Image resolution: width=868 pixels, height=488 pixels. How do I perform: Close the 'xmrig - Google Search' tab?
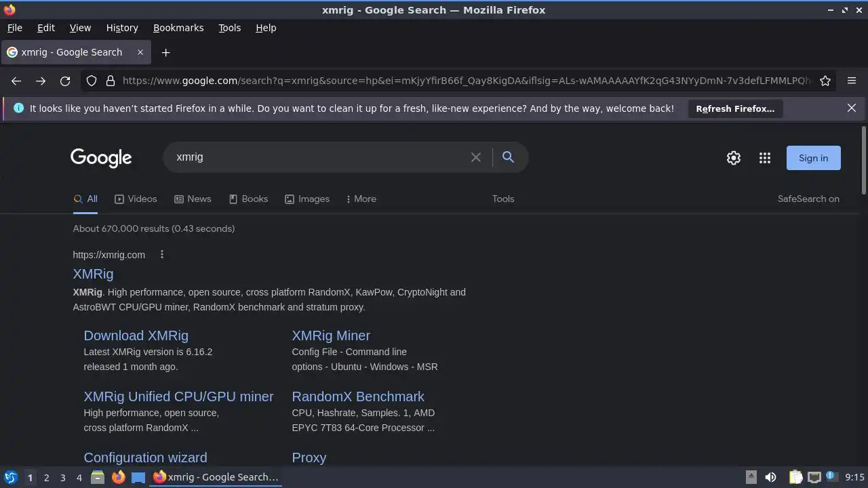(x=140, y=52)
